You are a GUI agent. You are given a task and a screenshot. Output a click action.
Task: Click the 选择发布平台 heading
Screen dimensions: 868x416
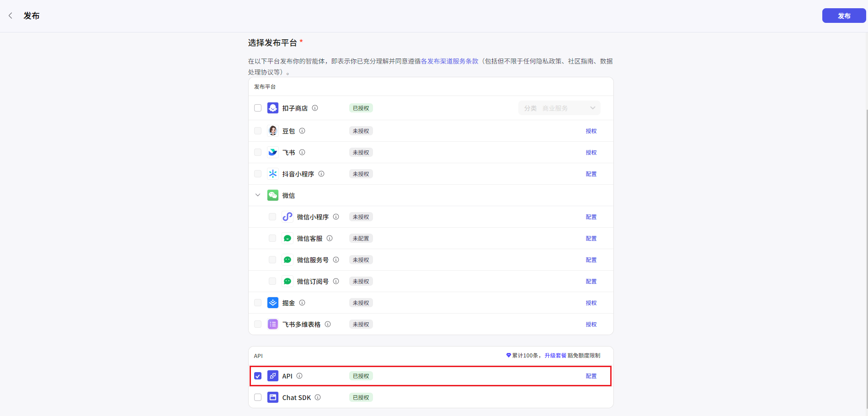tap(272, 43)
